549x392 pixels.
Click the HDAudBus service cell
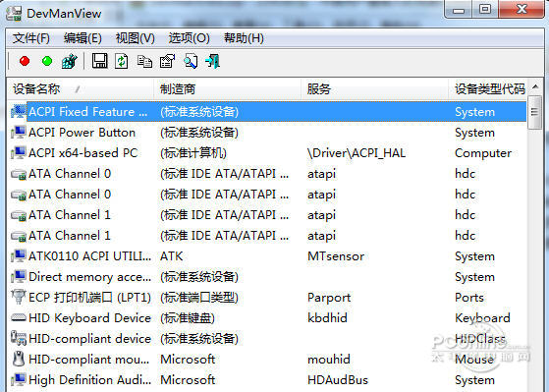coord(338,380)
